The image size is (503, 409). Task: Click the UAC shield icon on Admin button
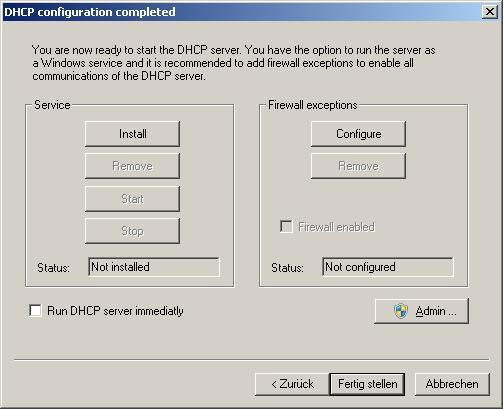pyautogui.click(x=400, y=311)
